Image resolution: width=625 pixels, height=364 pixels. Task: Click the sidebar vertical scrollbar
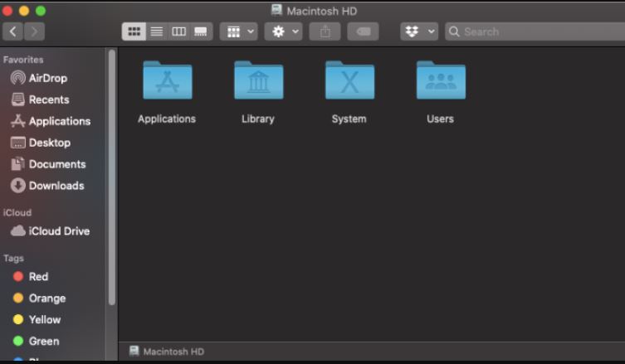112,177
